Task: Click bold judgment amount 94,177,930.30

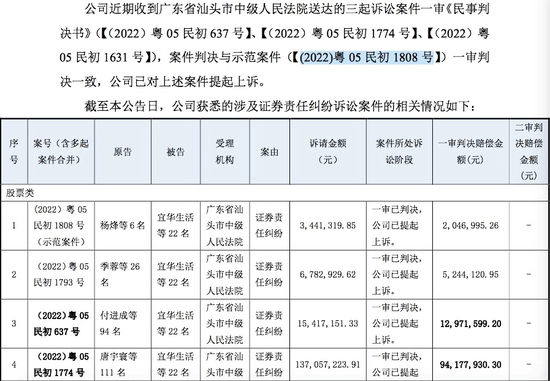Action: [471, 365]
